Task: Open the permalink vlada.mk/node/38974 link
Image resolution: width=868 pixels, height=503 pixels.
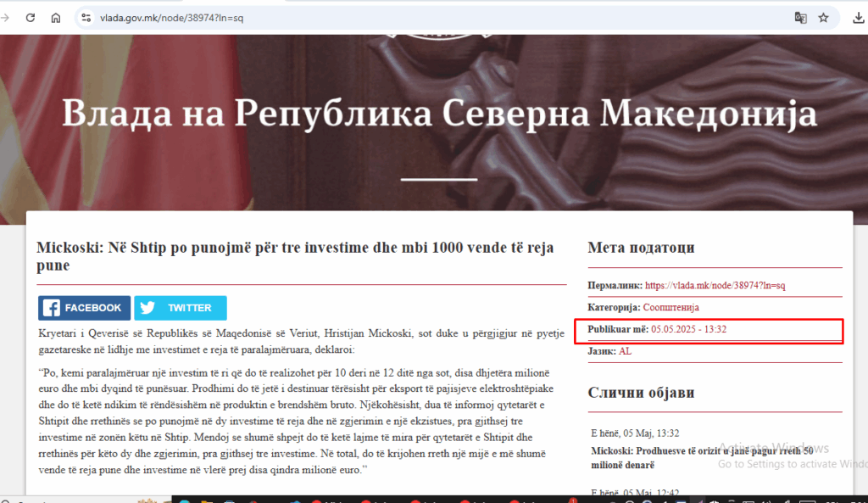Action: [x=715, y=285]
